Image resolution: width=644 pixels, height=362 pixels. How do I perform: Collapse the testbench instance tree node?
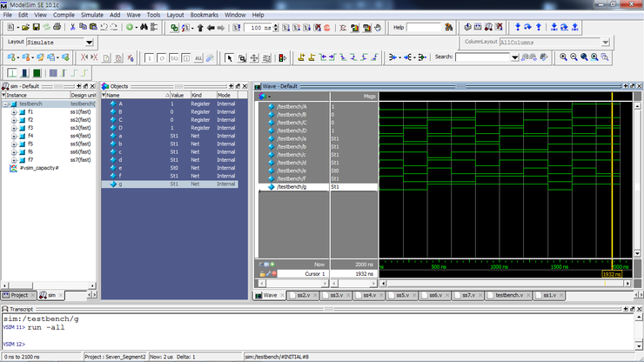pyautogui.click(x=4, y=104)
